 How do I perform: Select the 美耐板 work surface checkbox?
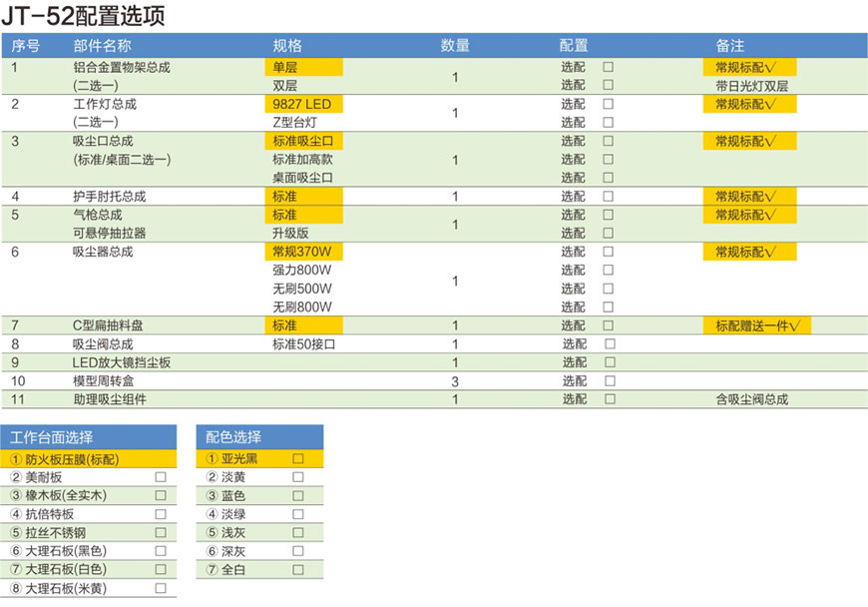click(x=161, y=477)
